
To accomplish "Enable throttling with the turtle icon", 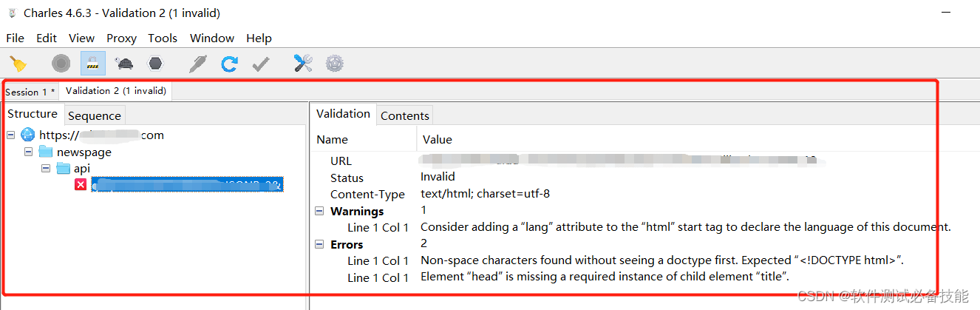I will (x=125, y=64).
